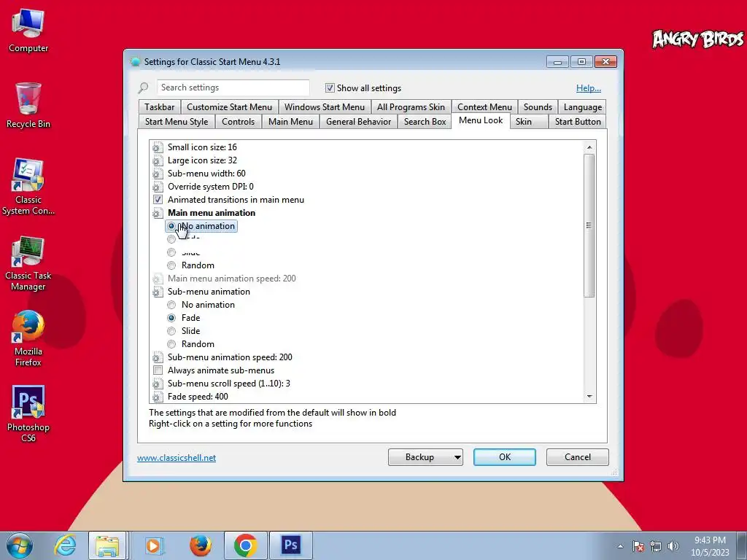Click gear icon beside Large icon size

[158, 161]
